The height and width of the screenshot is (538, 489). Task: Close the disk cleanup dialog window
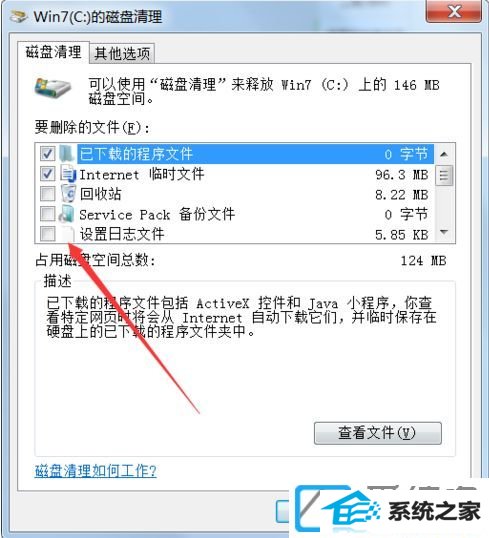pyautogui.click(x=454, y=12)
